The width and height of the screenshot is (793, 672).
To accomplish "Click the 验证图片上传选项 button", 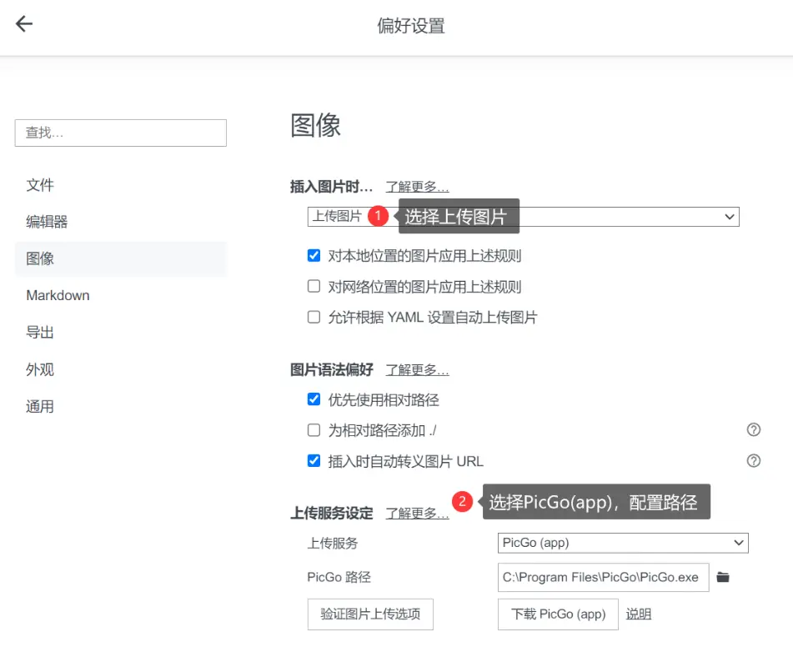I will [370, 614].
